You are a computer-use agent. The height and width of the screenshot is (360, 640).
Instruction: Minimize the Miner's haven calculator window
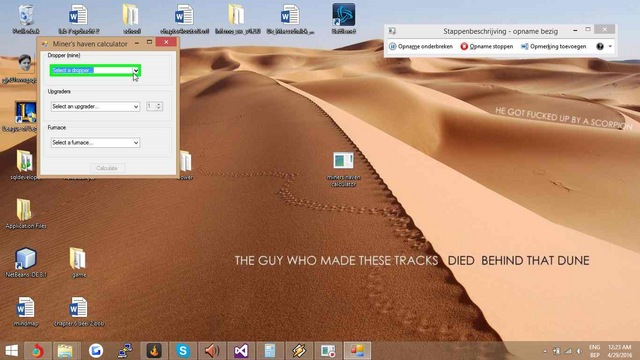(137, 42)
